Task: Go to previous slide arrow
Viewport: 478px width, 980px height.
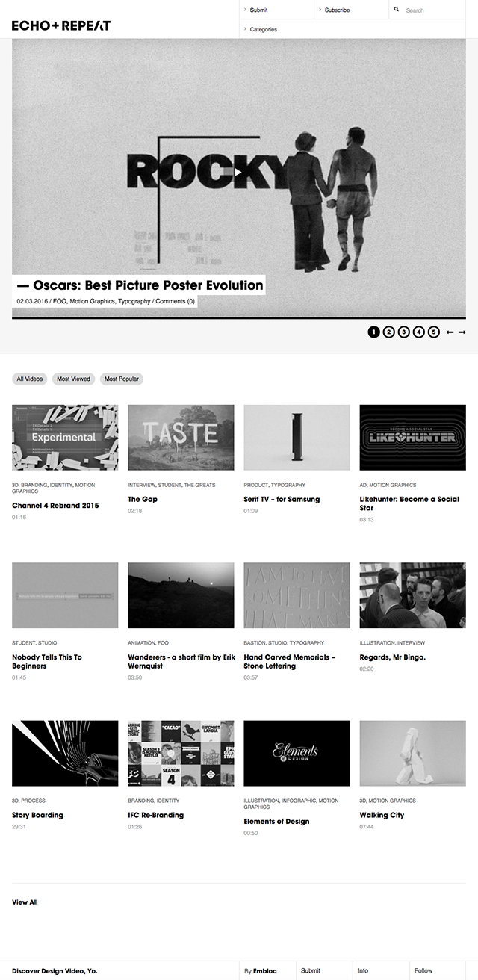Action: pos(450,332)
